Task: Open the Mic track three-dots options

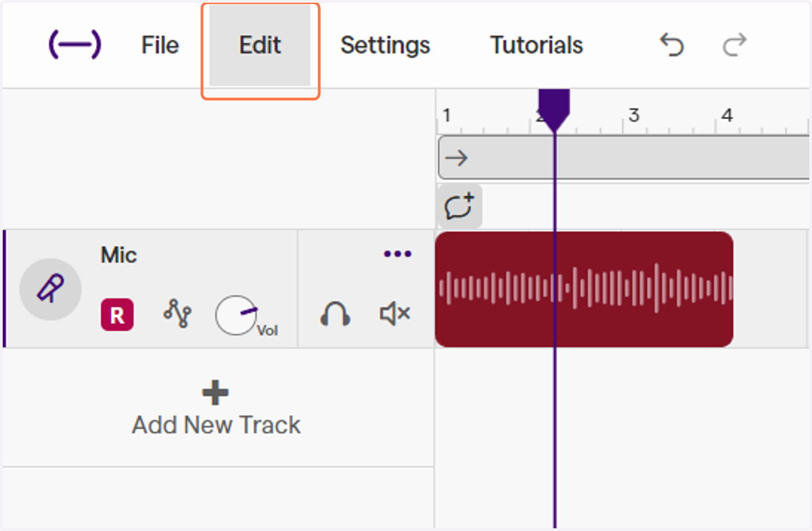Action: (397, 254)
